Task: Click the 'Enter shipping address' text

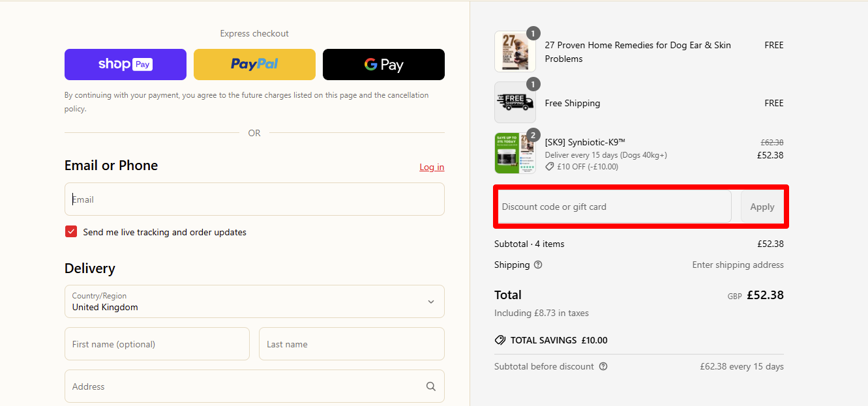Action: click(738, 265)
